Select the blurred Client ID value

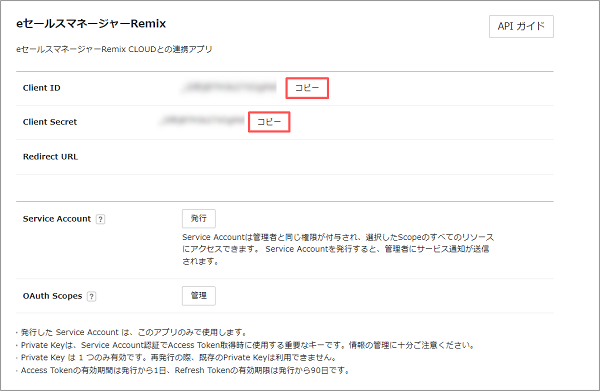point(229,88)
